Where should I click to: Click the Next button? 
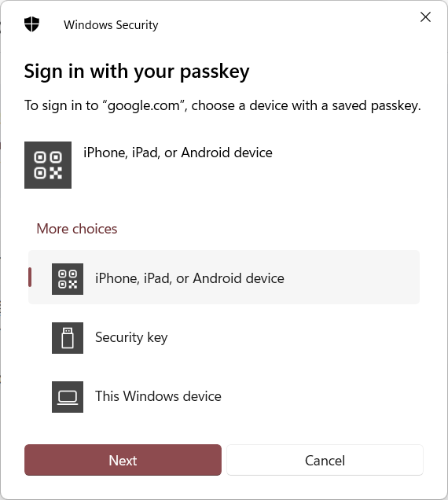point(123,460)
